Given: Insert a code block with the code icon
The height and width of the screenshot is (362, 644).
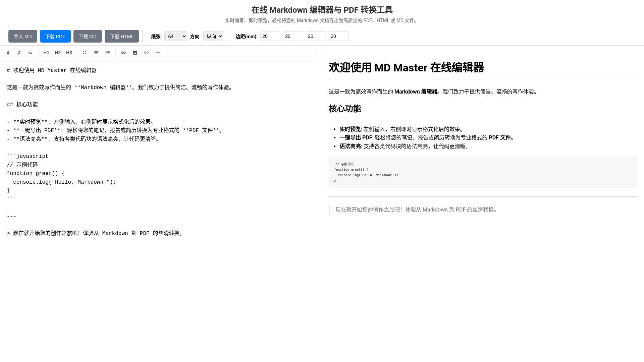Looking at the screenshot, I should [x=146, y=53].
